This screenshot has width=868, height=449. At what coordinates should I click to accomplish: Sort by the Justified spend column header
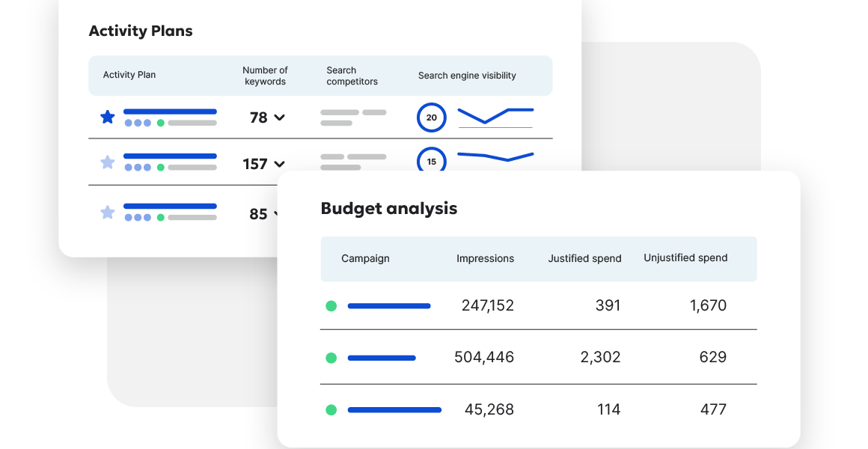click(x=584, y=259)
